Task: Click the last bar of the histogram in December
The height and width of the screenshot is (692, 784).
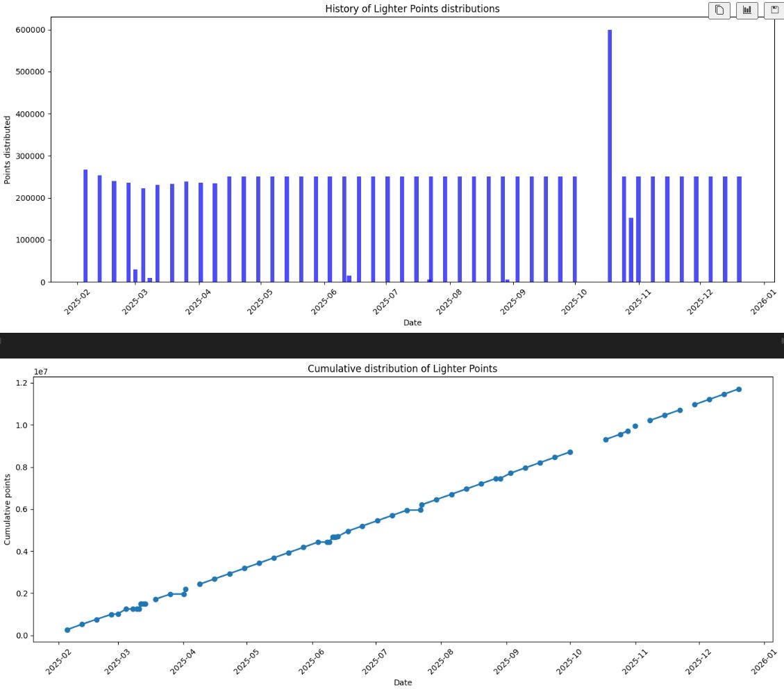Action: coord(739,229)
